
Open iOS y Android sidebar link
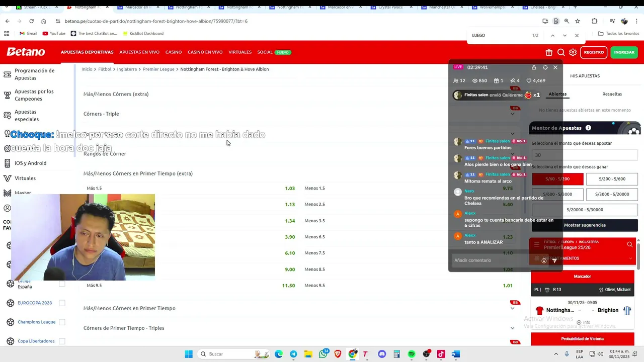[x=30, y=163]
